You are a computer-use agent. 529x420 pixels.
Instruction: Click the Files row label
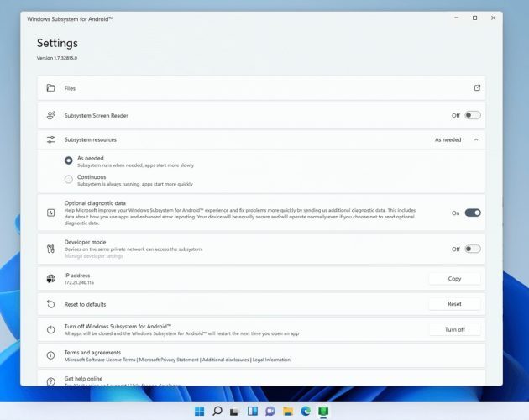70,88
